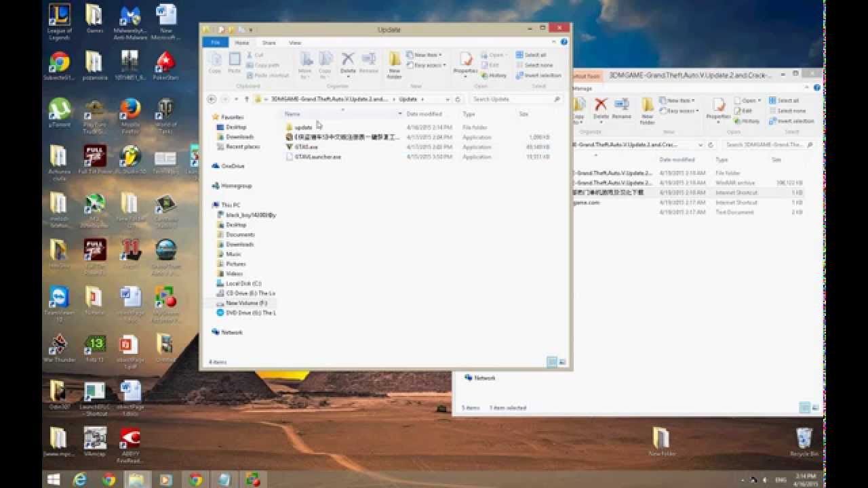Viewport: 868px width, 488px height.
Task: Open recent locations dropdown beside forward arrow
Action: click(x=237, y=99)
